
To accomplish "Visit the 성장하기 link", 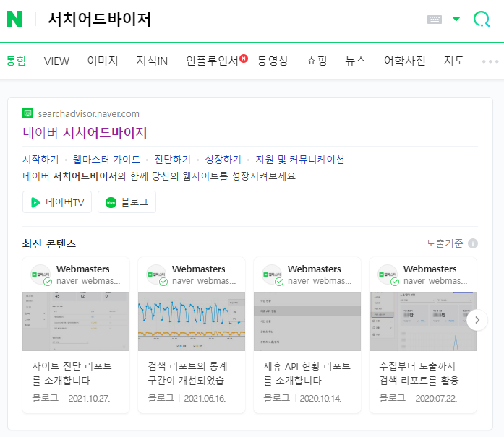I will (x=223, y=159).
